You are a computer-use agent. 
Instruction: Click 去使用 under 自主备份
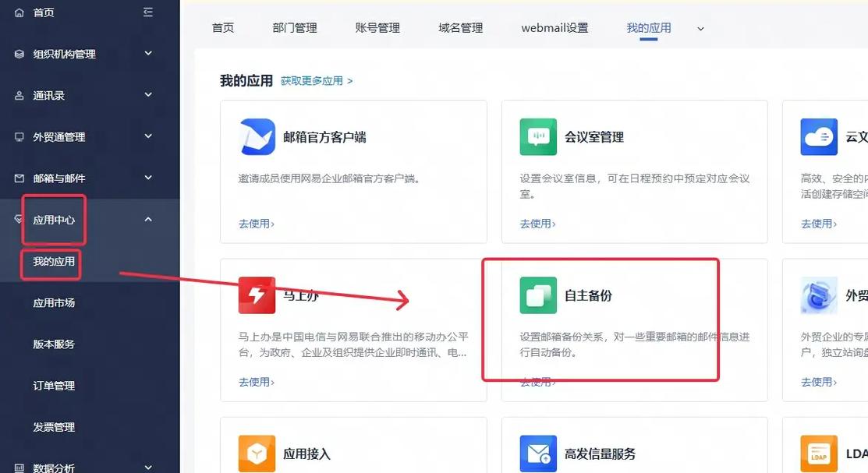tap(536, 381)
